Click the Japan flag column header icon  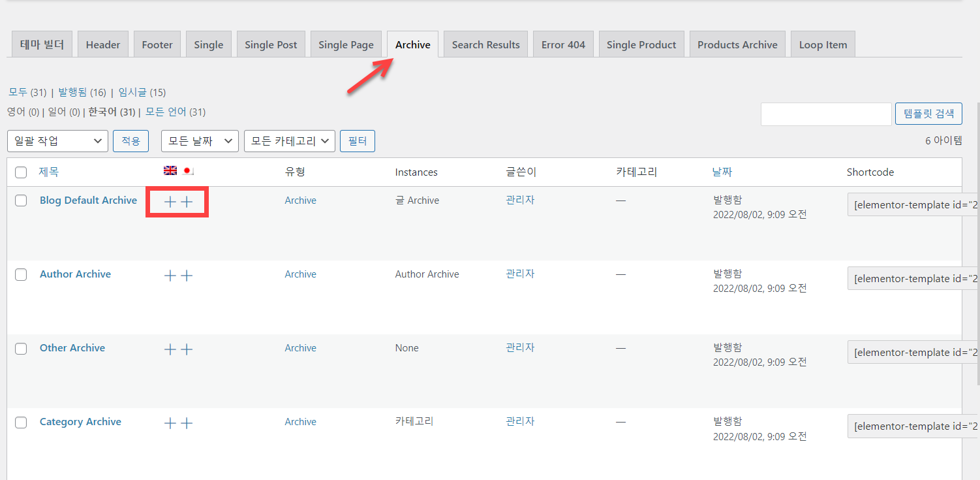(x=188, y=170)
